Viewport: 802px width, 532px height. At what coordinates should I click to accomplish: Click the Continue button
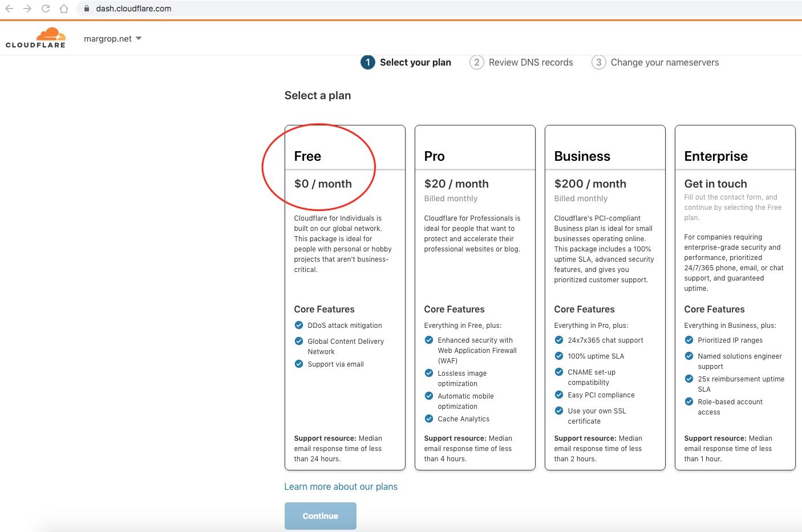[320, 516]
